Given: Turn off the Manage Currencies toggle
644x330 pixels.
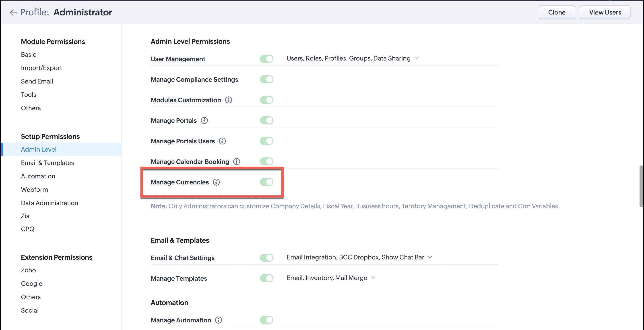Looking at the screenshot, I should click(x=266, y=182).
